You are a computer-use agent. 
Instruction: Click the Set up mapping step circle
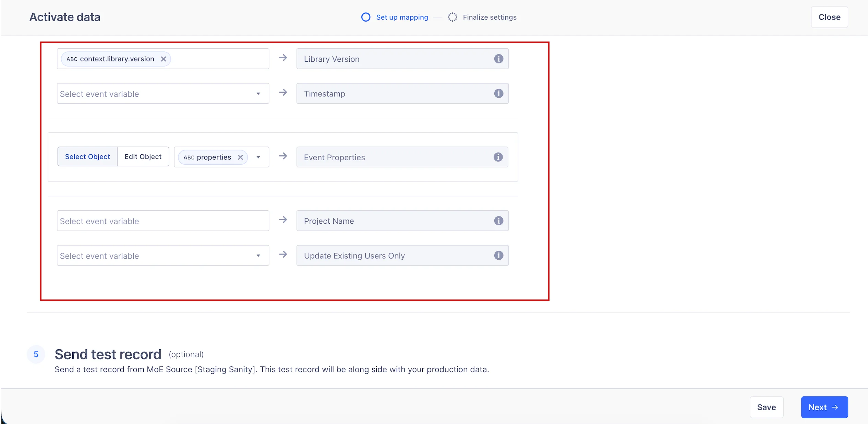[366, 17]
